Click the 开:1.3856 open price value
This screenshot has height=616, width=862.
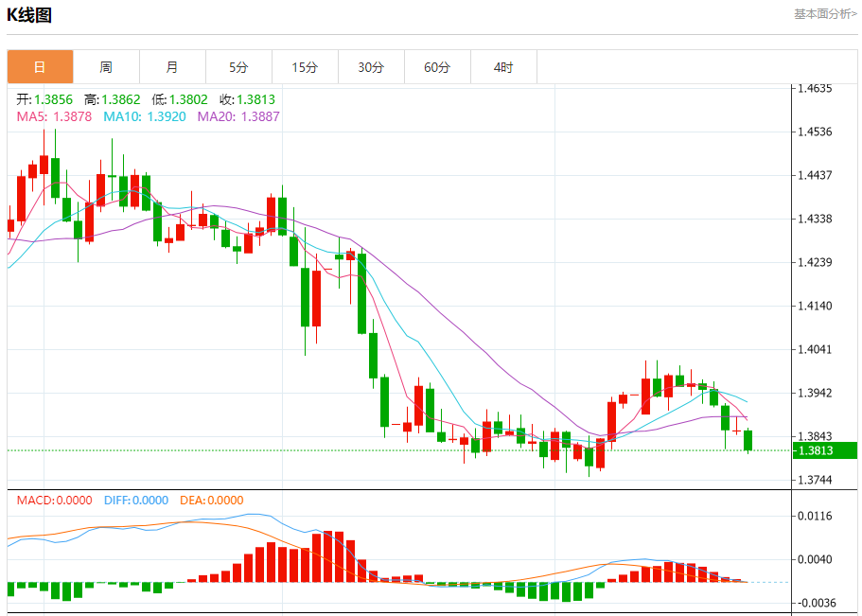pos(44,99)
